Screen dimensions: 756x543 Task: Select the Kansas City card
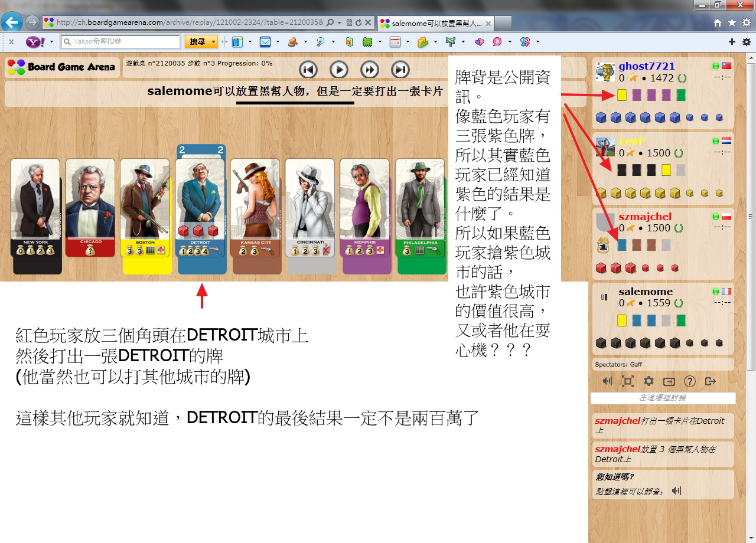coord(255,208)
